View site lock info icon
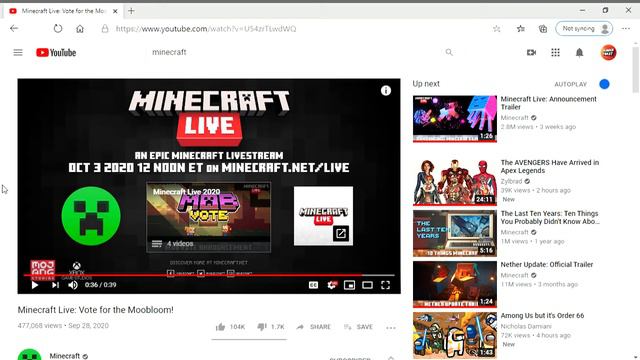Viewport: 640px width, 360px height. [x=105, y=29]
